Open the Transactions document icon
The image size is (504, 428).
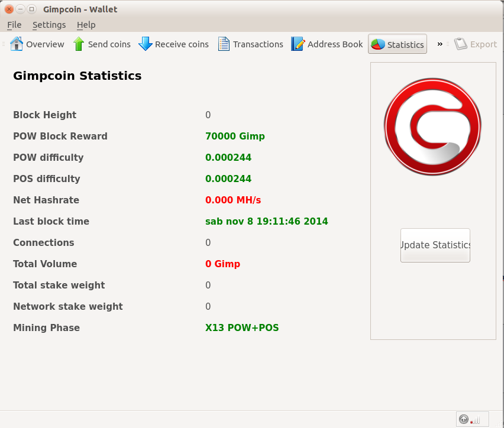coord(224,44)
